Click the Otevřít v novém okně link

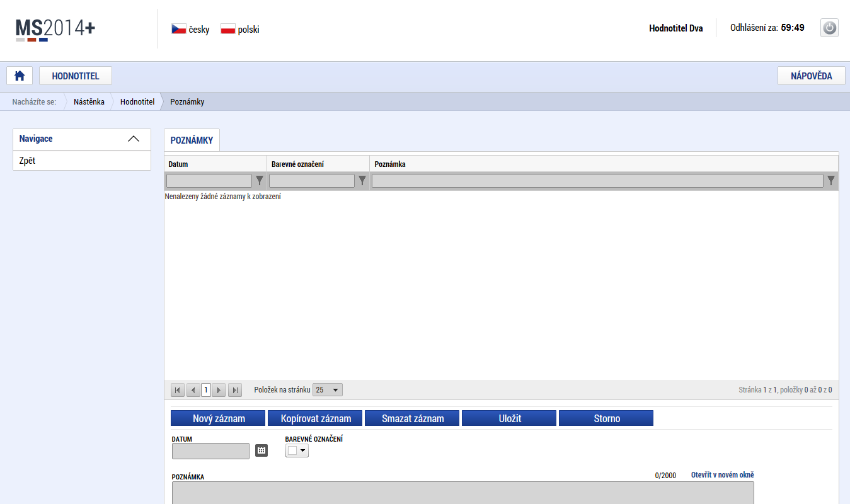pyautogui.click(x=723, y=475)
